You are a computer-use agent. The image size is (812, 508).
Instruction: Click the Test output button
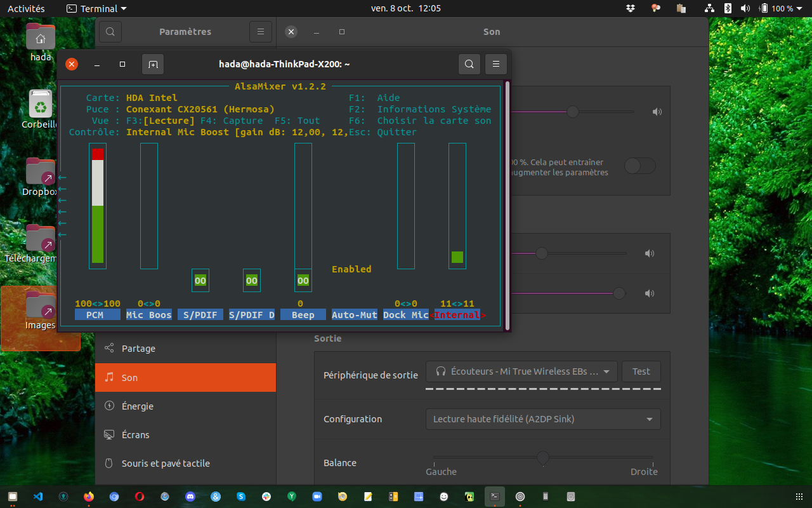[641, 371]
